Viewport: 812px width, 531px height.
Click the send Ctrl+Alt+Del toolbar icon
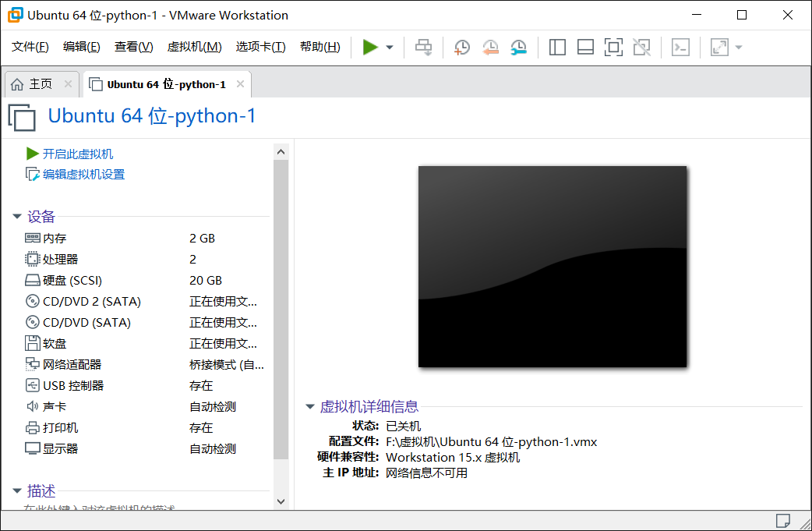(424, 47)
